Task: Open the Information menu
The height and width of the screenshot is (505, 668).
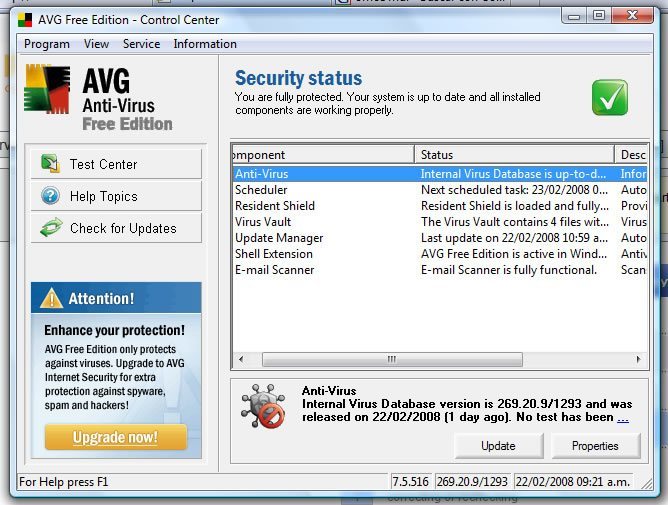Action: click(x=205, y=44)
